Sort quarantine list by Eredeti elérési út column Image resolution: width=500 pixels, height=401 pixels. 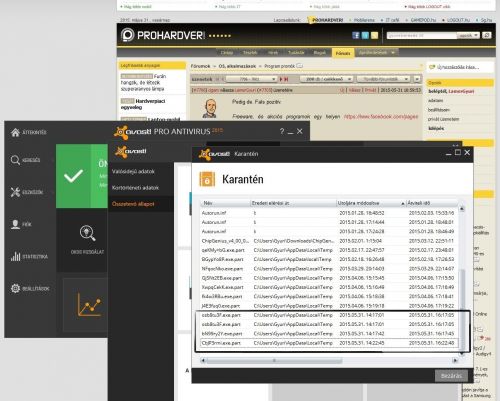point(293,203)
